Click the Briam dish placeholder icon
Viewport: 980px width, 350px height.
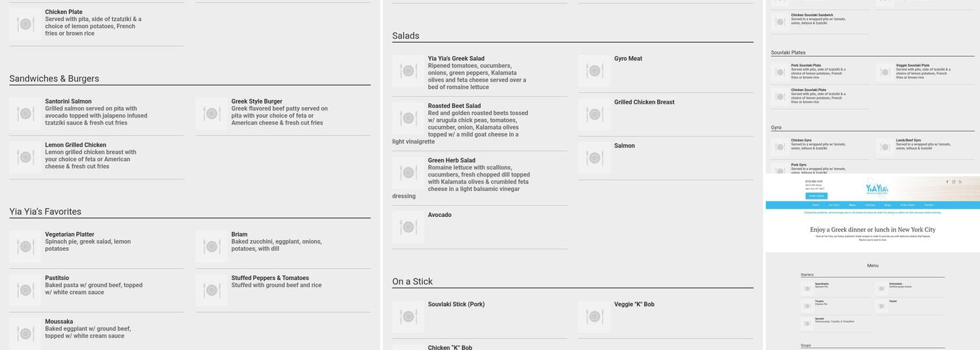[211, 246]
